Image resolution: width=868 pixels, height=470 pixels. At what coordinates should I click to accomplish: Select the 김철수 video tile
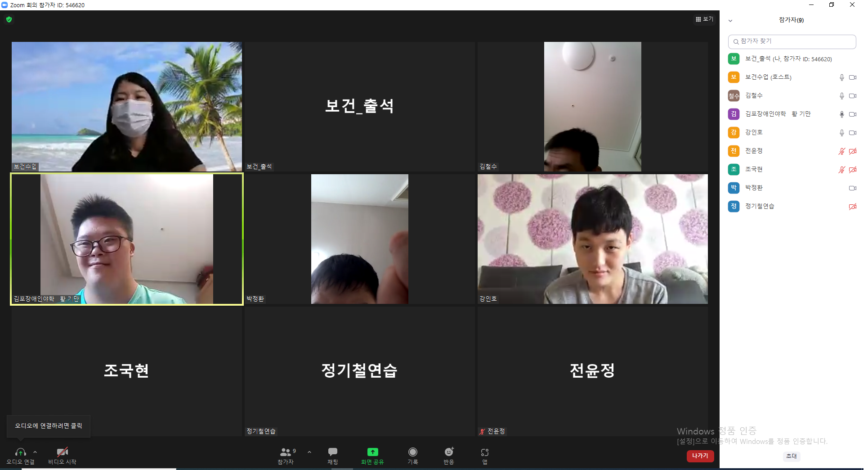593,107
